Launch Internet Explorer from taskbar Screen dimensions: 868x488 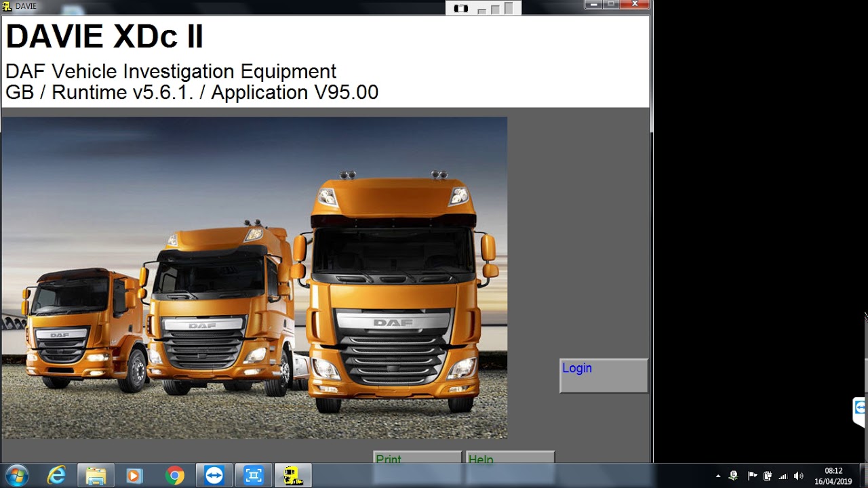56,476
